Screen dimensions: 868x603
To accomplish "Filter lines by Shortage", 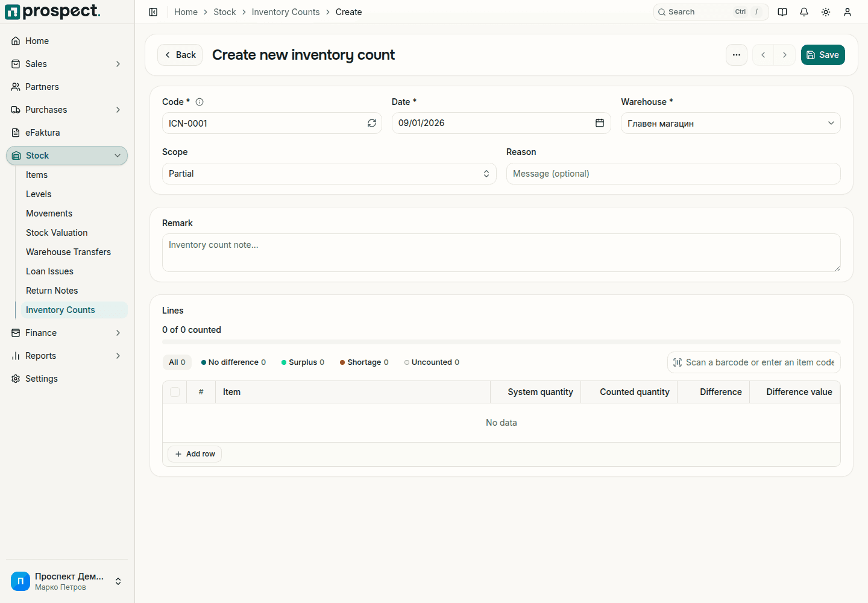I will (364, 362).
